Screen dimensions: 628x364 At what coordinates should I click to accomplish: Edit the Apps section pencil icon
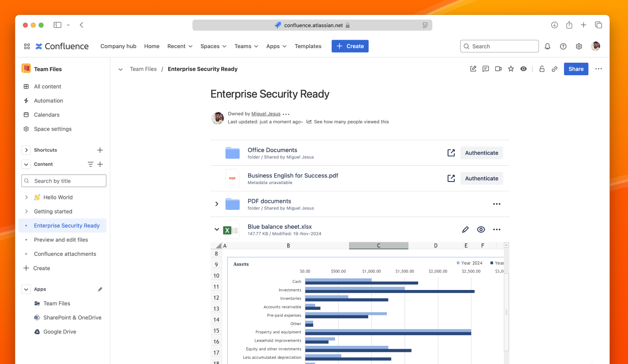click(x=100, y=289)
